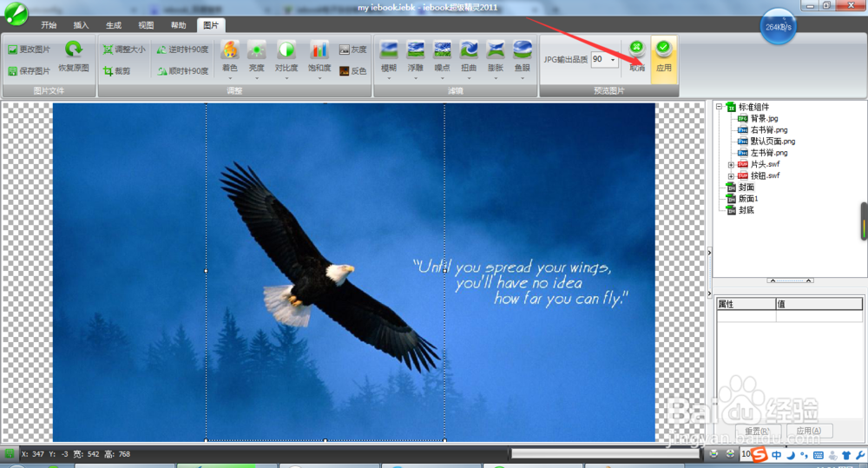The height and width of the screenshot is (468, 868).
Task: Rotate image counterclockwise with 逆时针90度
Action: coord(182,49)
